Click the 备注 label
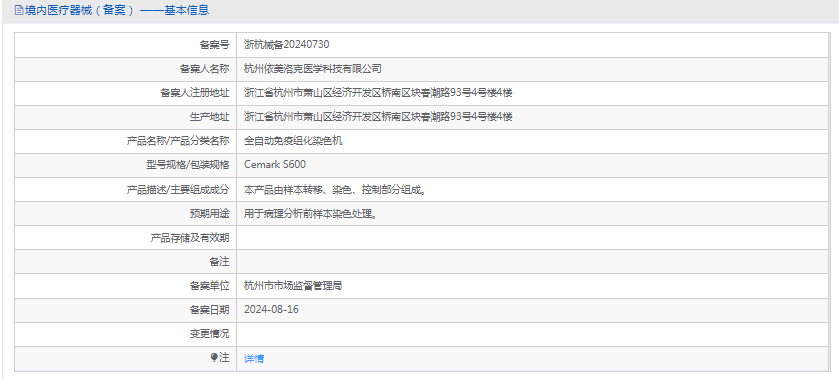Image resolution: width=839 pixels, height=380 pixels. (219, 262)
